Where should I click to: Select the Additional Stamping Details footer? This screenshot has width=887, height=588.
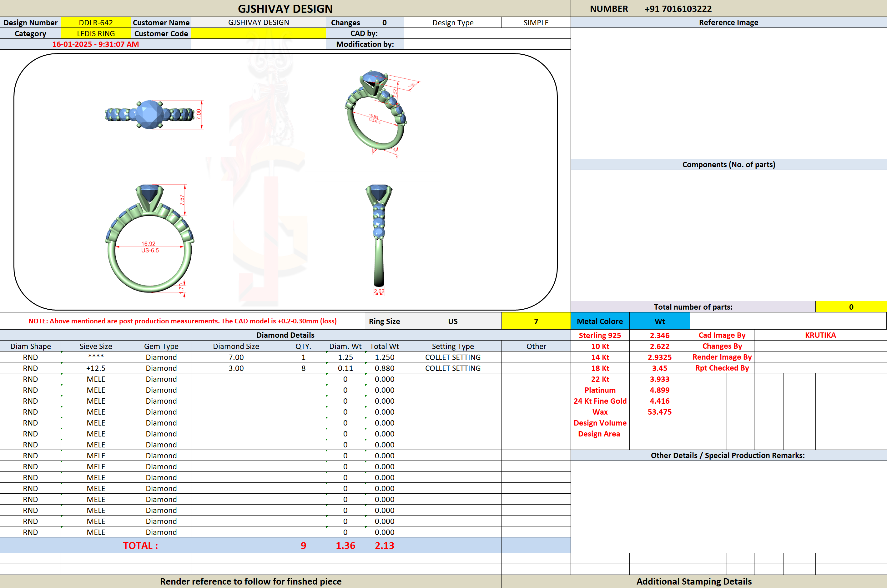tap(694, 581)
